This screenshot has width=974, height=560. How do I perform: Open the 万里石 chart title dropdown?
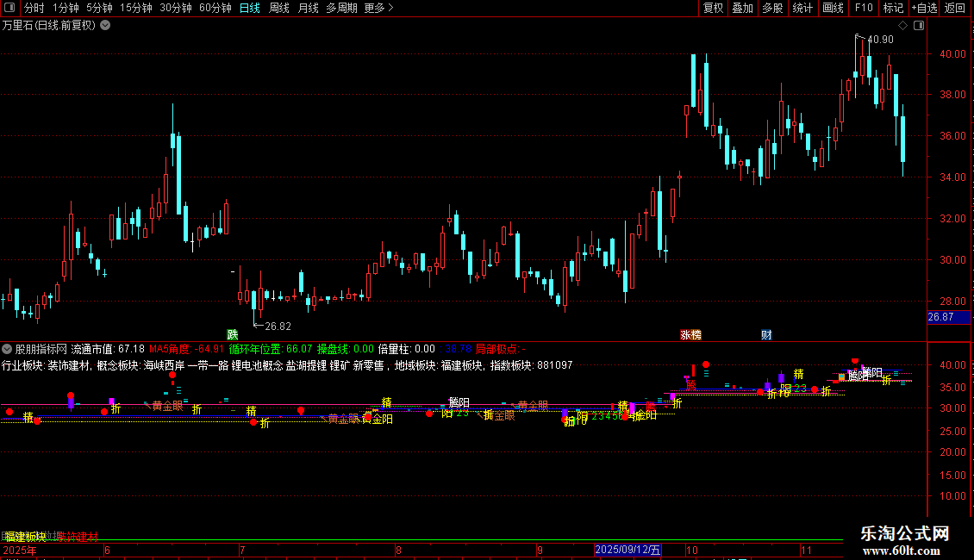106,26
